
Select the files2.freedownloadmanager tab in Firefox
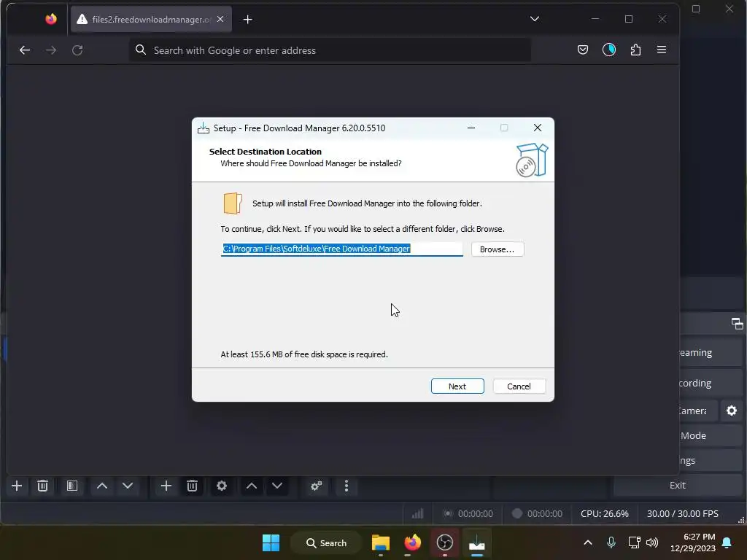tap(151, 20)
